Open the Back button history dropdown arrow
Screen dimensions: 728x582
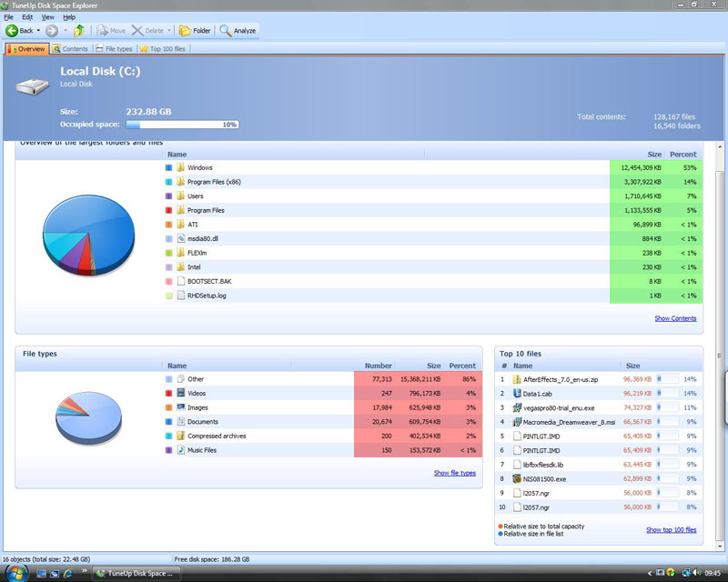click(38, 31)
